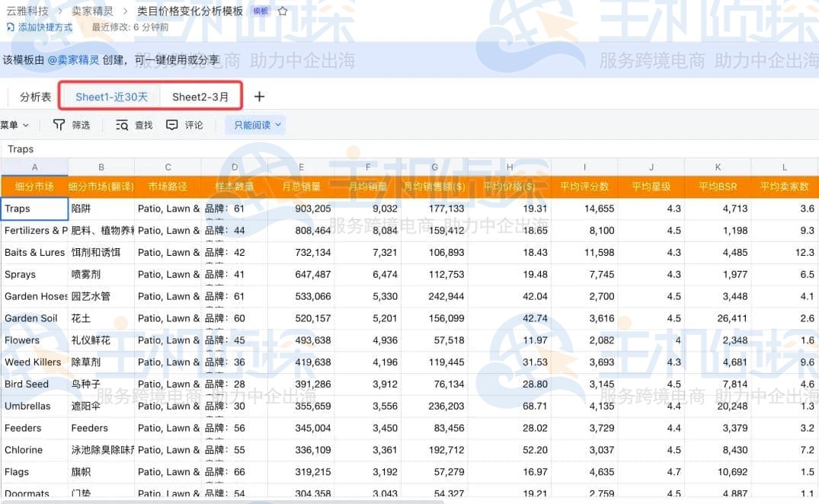Navigate to 卖家精灵 breadcrumb folder

pos(92,11)
